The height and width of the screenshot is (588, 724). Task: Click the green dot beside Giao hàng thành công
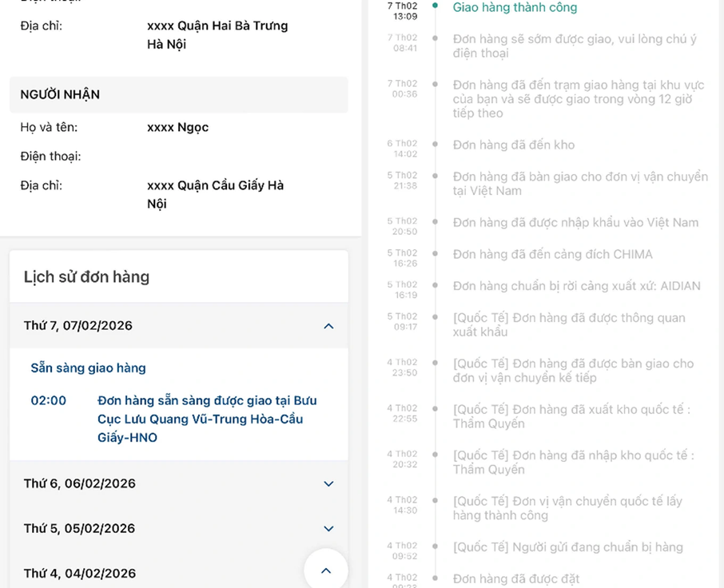point(435,6)
